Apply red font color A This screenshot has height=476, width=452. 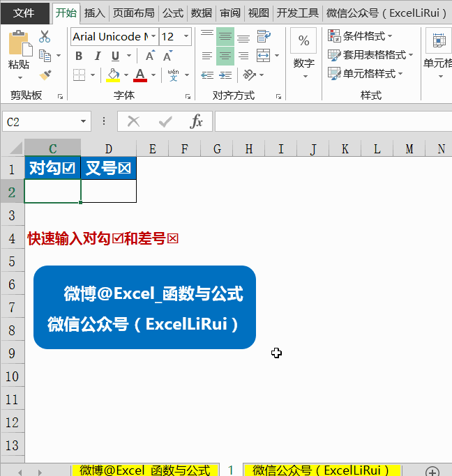click(x=140, y=75)
